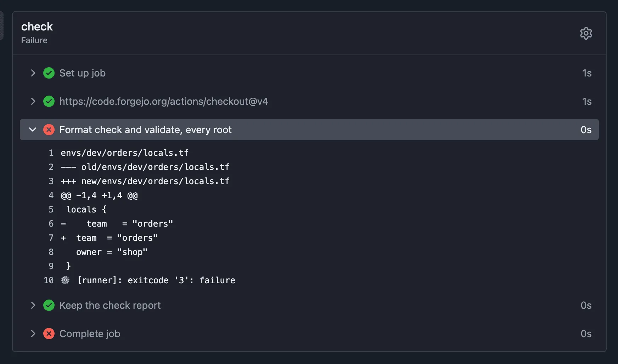Screen dimensions: 618x364
Task: Click the '@@ -1,4 +1,4 @@' hunk header
Action: coord(99,195)
